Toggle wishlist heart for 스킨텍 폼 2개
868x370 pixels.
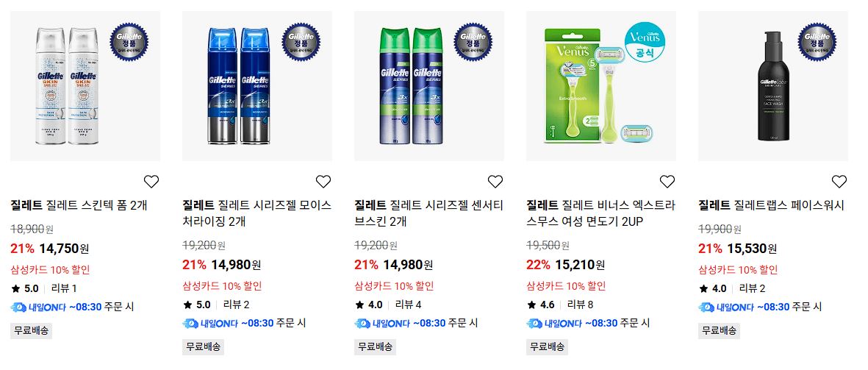(151, 181)
